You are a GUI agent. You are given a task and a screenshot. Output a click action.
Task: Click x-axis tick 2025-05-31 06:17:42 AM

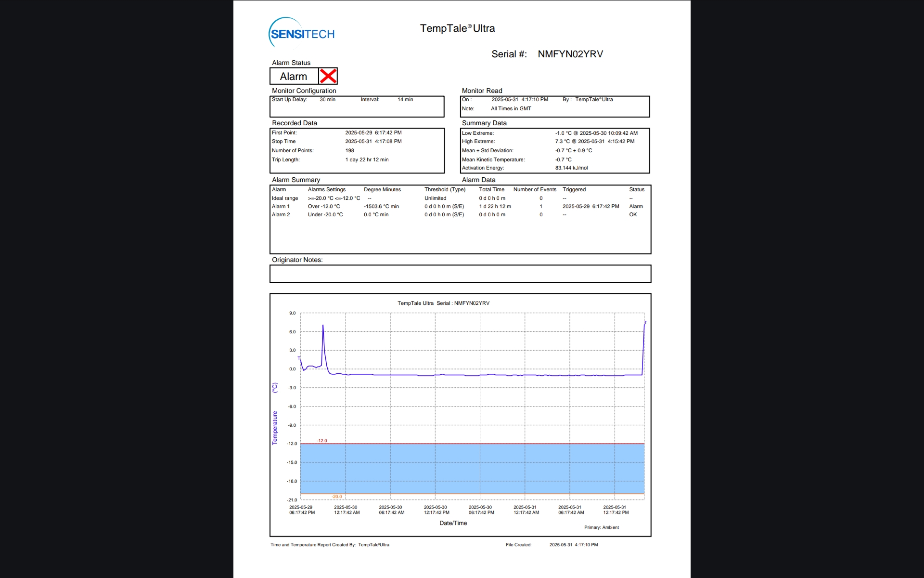coord(571,510)
